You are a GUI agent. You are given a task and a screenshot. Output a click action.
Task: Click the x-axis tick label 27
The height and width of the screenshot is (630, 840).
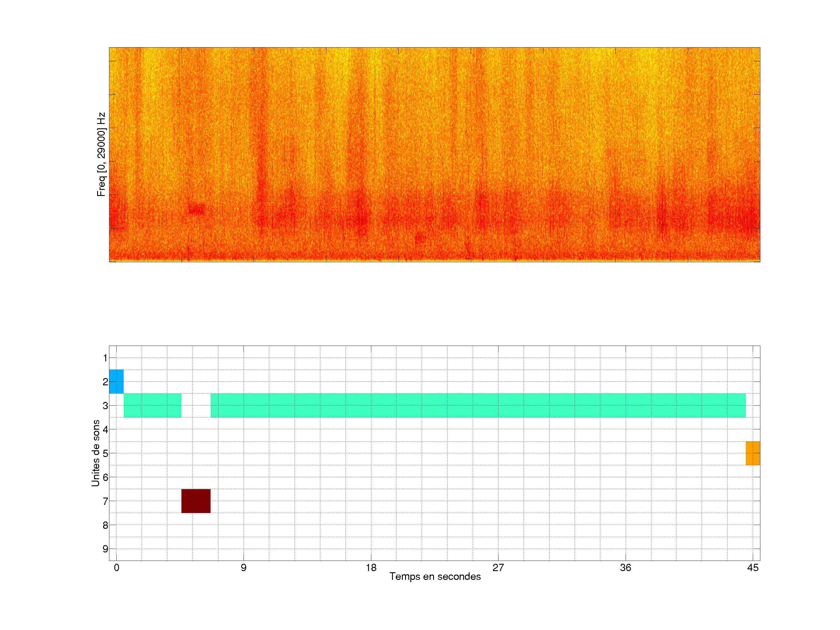pos(498,568)
